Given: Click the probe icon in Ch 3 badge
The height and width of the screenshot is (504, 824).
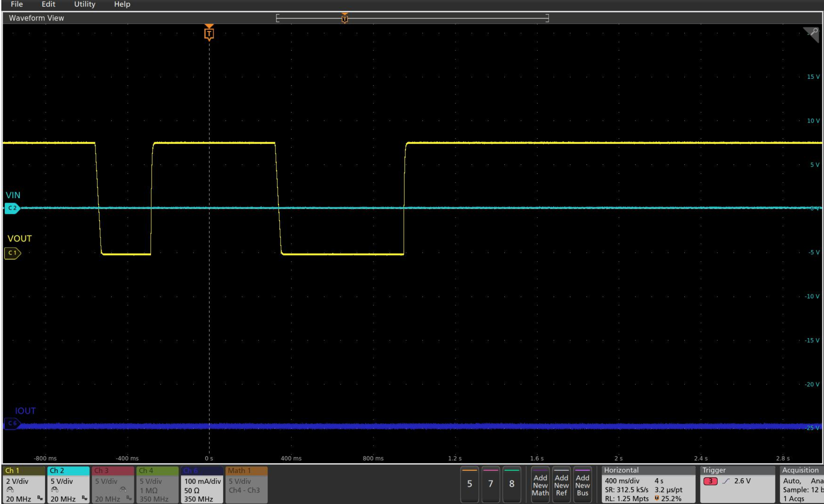Looking at the screenshot, I should tap(123, 490).
